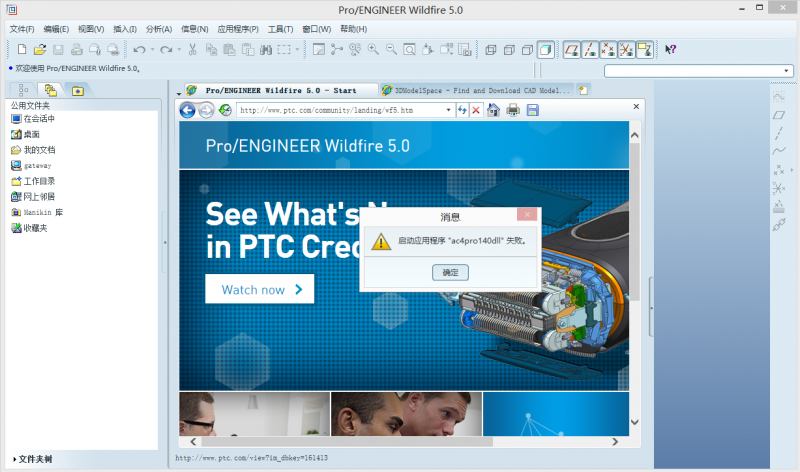Open the Favorites panel tab icon
Image resolution: width=800 pixels, height=472 pixels.
pyautogui.click(x=78, y=91)
